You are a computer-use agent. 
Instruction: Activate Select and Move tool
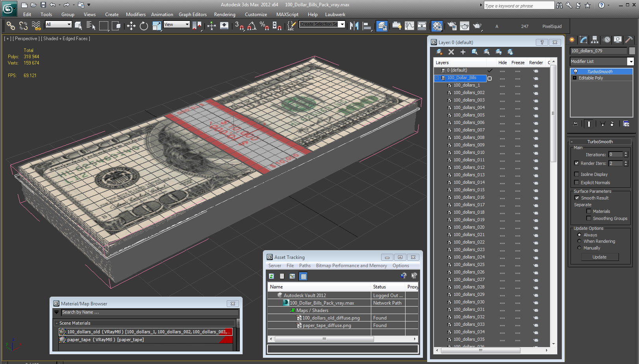[x=131, y=26]
